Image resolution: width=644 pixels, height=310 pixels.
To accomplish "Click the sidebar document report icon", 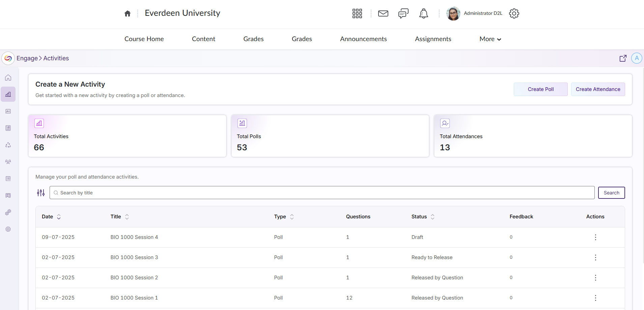I will [8, 128].
